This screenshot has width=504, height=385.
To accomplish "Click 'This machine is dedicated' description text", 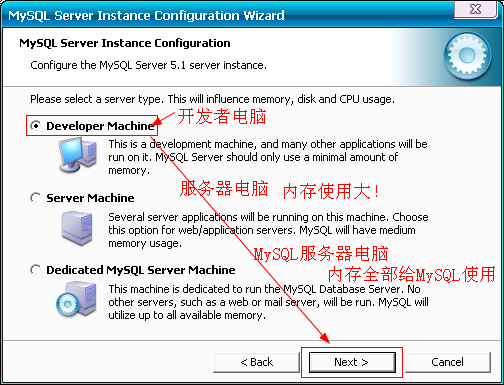I will click(268, 302).
